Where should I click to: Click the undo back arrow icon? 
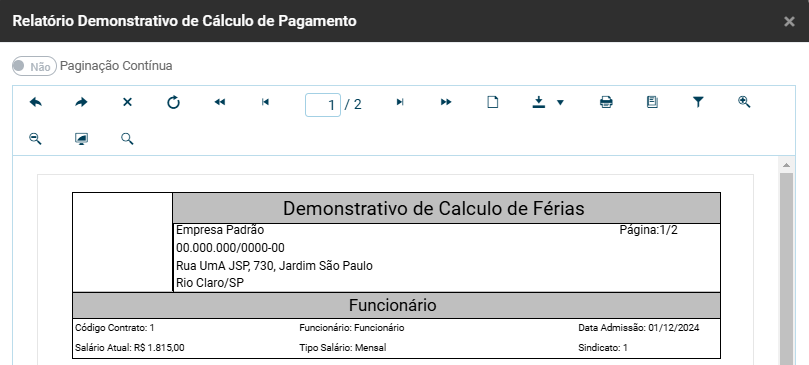(x=36, y=102)
